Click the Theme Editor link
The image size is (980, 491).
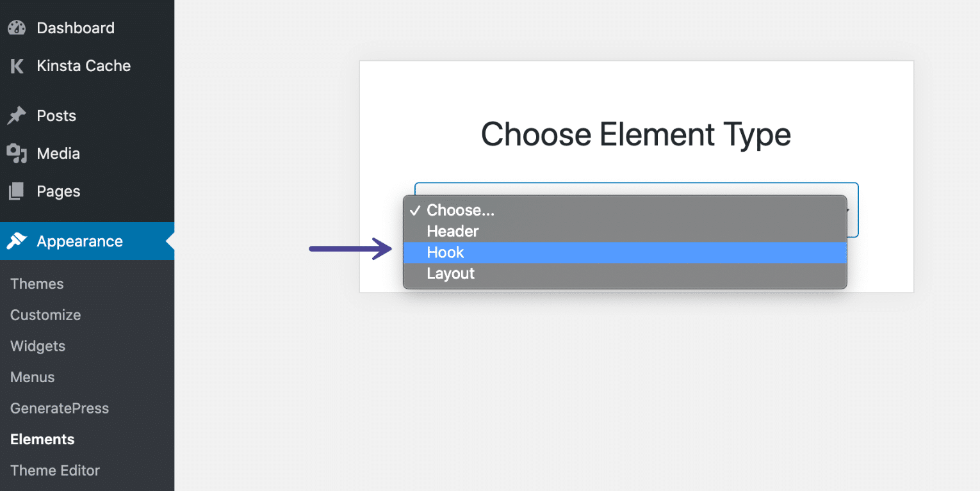[55, 470]
